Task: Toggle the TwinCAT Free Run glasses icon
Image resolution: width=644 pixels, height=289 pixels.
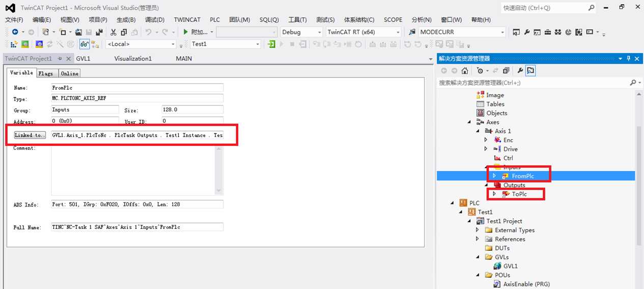Action: [85, 44]
